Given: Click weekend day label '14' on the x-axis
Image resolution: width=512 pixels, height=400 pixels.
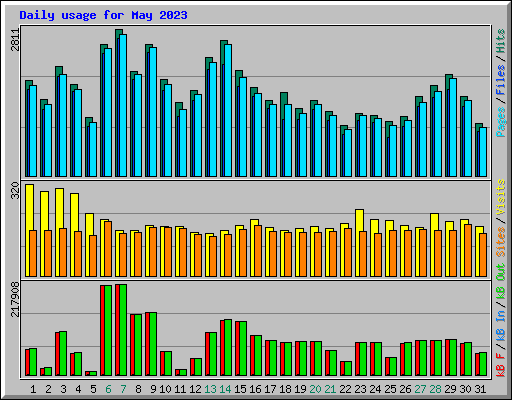Looking at the screenshot, I should click(225, 389).
